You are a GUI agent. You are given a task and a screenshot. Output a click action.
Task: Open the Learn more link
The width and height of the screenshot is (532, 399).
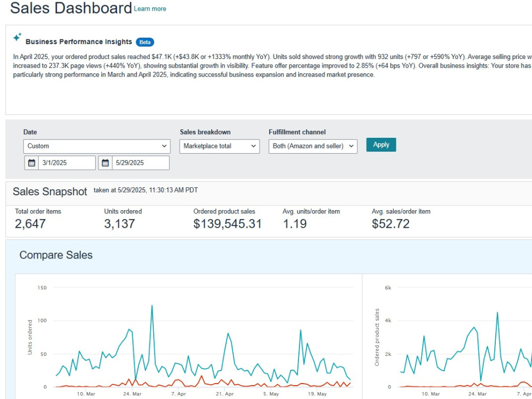[x=149, y=9]
